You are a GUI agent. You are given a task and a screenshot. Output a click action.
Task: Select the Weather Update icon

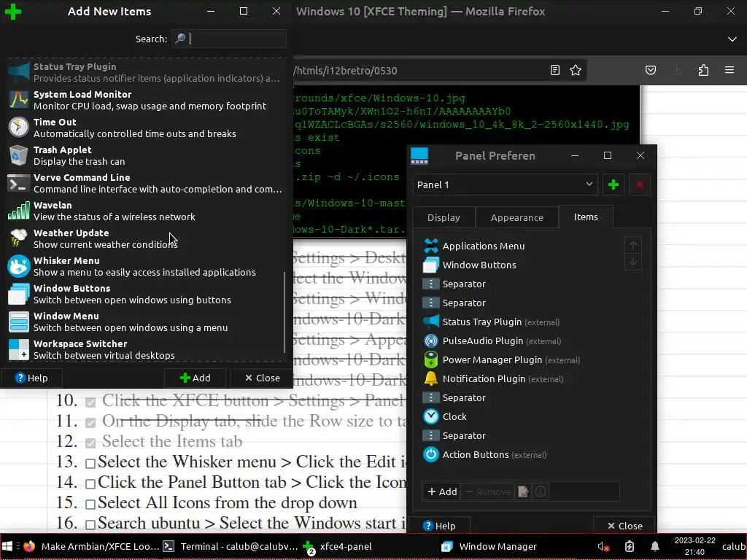[x=18, y=238]
